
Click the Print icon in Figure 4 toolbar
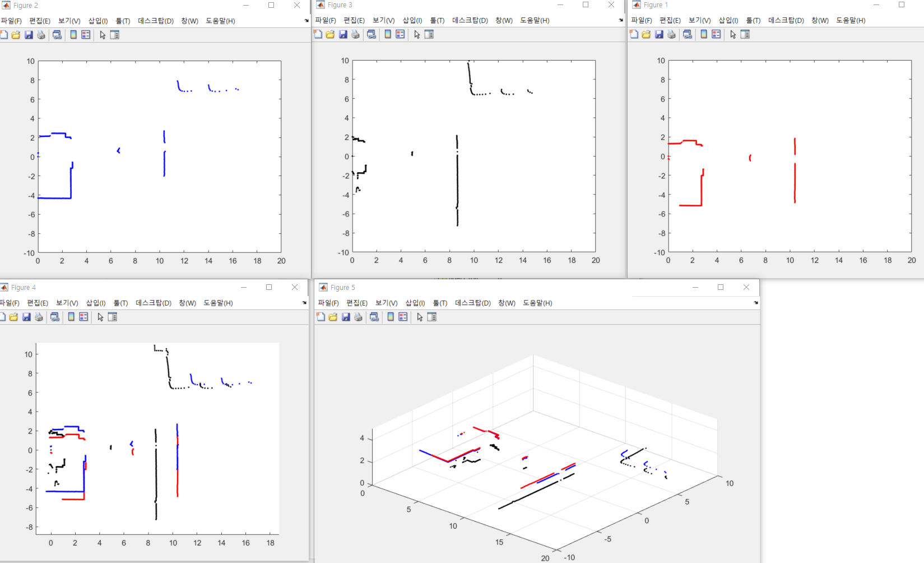(38, 316)
